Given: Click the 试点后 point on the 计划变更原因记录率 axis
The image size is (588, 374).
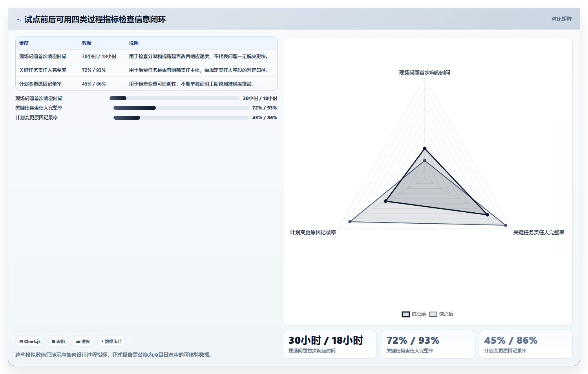Looking at the screenshot, I should point(350,222).
